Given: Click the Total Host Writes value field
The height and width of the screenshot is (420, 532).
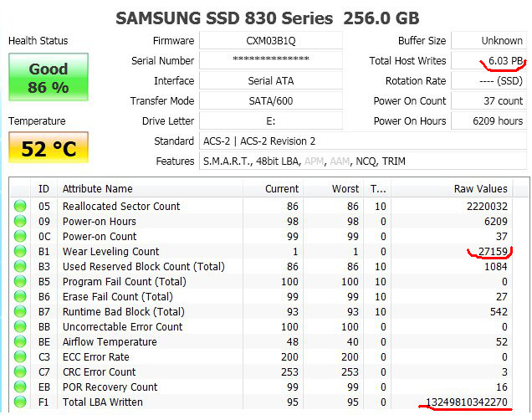Looking at the screenshot, I should tap(489, 61).
